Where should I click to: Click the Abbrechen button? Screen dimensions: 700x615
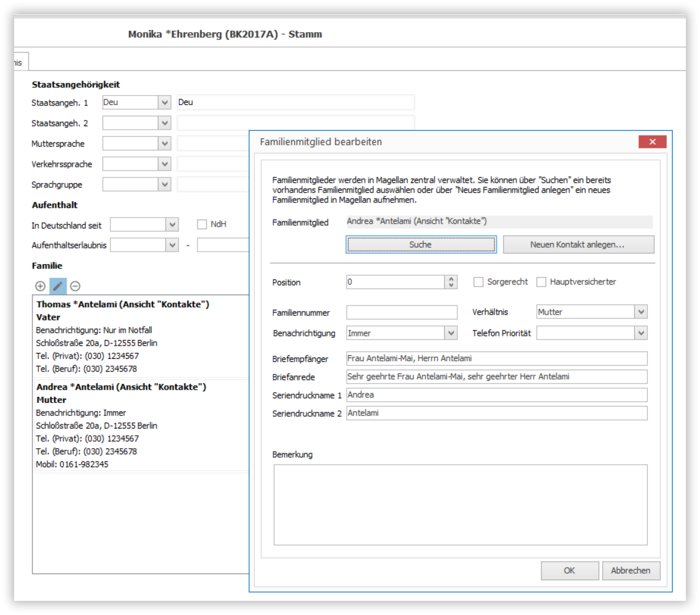pos(631,571)
